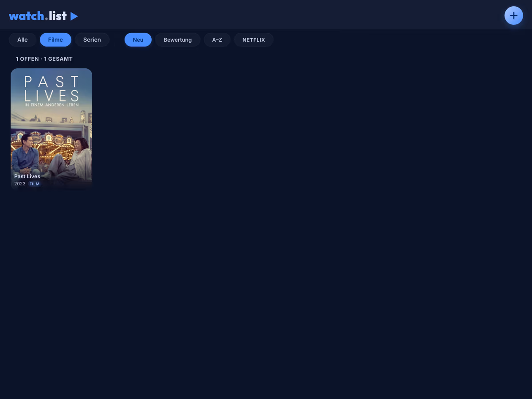Toggle the NETFLIX filter
This screenshot has width=532, height=399.
click(254, 39)
